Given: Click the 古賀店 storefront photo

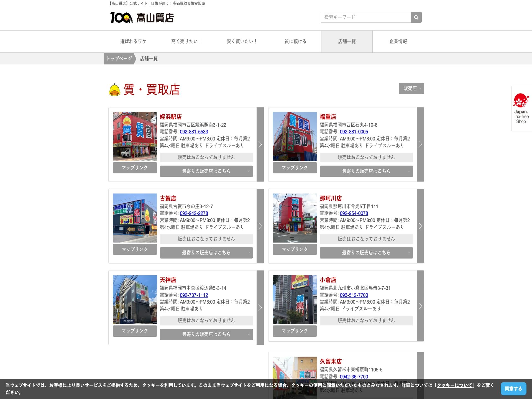Looking at the screenshot, I should point(135,218).
